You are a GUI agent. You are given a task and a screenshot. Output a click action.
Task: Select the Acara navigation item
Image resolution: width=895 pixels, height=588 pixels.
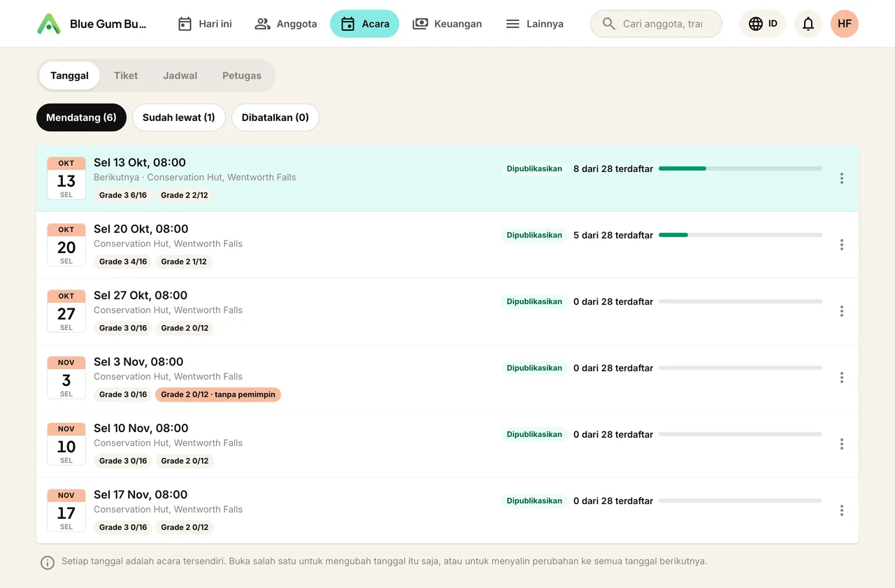coord(365,24)
